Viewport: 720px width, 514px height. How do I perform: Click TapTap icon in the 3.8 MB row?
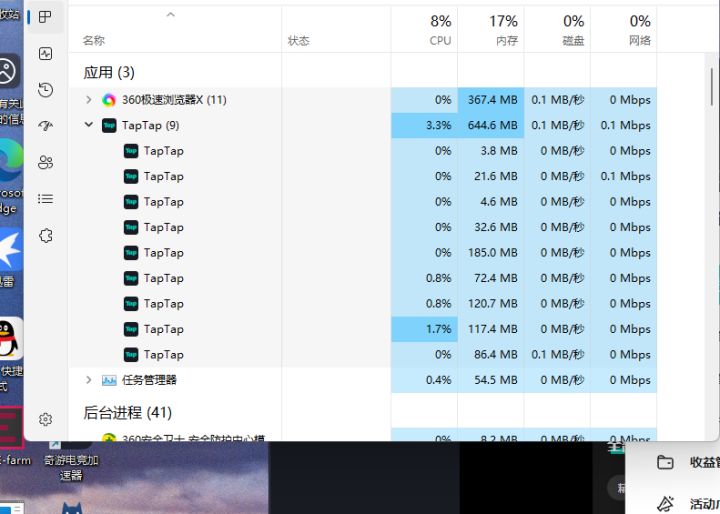[x=131, y=151]
